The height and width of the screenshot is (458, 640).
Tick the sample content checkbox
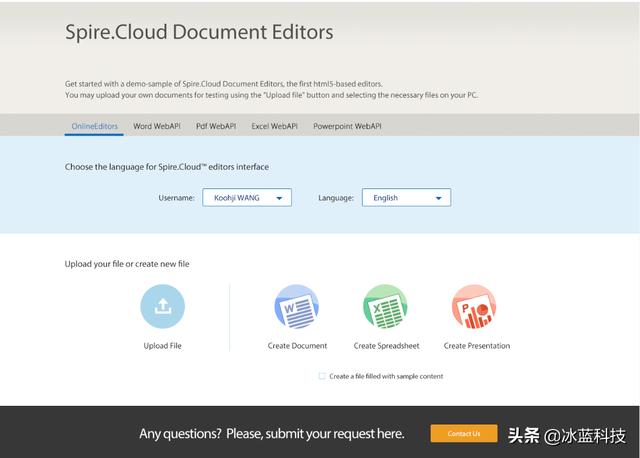322,376
